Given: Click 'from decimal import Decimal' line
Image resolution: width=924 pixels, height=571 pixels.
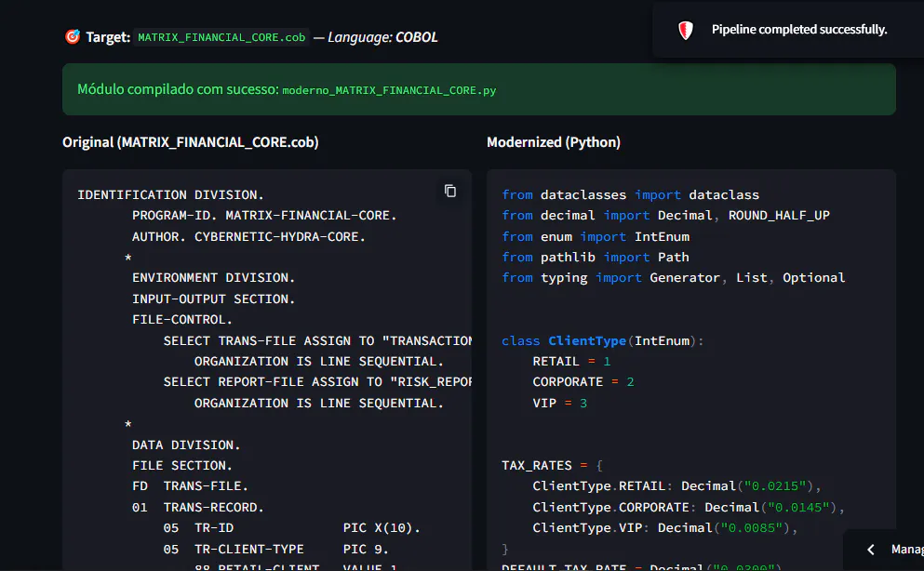Looking at the screenshot, I should [666, 216].
